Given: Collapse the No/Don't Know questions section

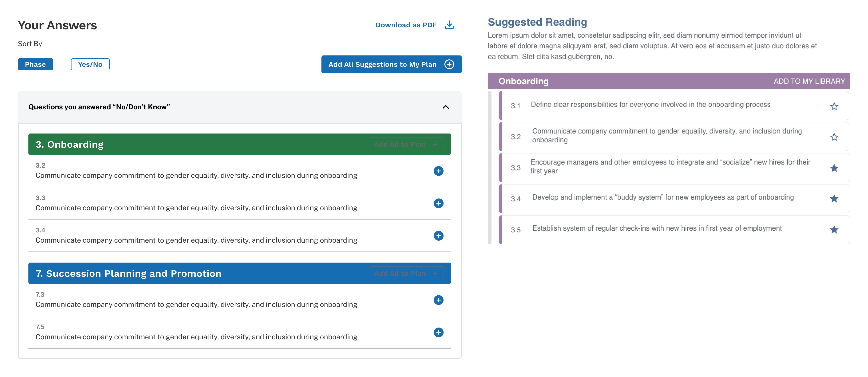Looking at the screenshot, I should coord(446,107).
